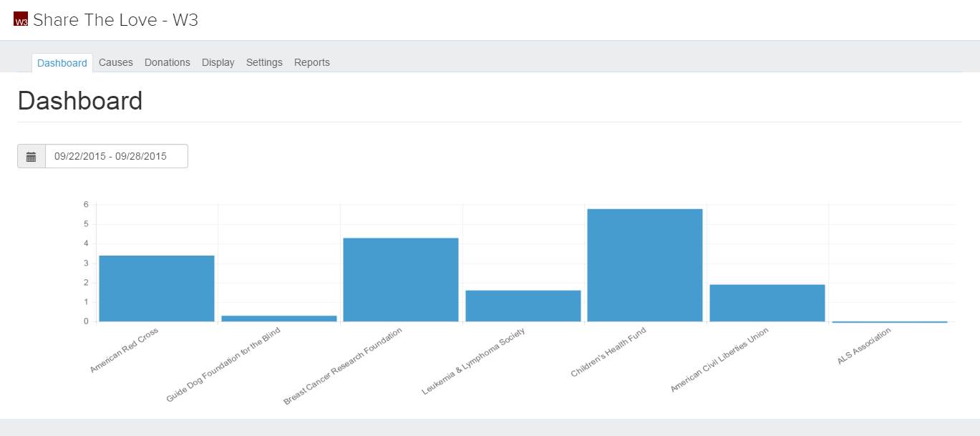Click the y-axis value 6
The width and height of the screenshot is (980, 436).
coord(86,205)
